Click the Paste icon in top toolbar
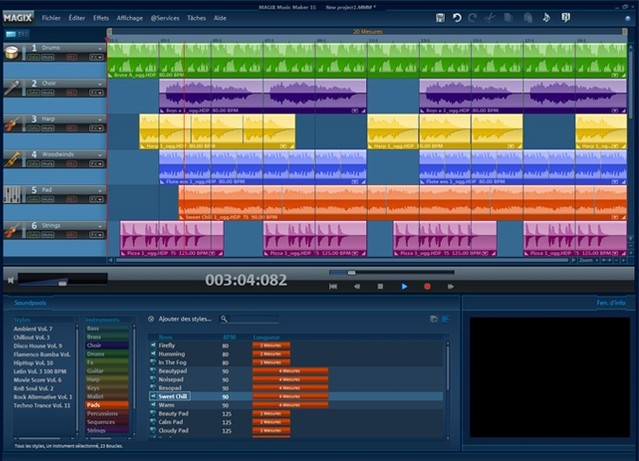 (x=528, y=18)
